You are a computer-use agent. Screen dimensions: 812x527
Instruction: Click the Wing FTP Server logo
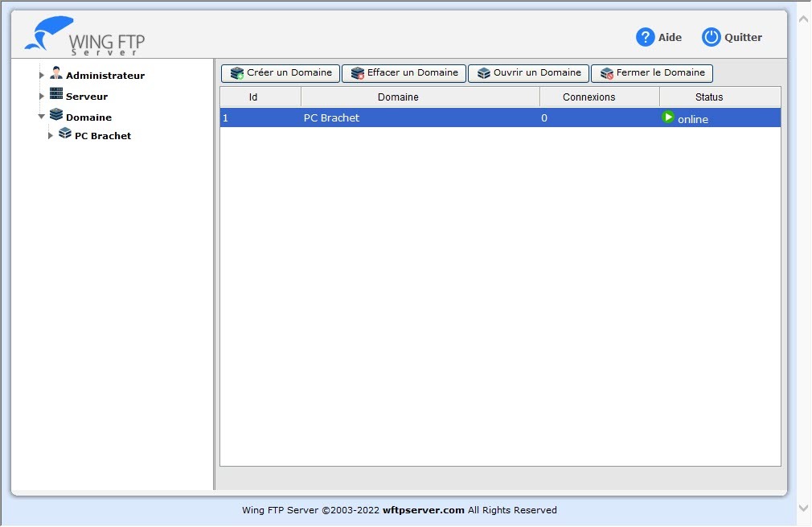(85, 35)
